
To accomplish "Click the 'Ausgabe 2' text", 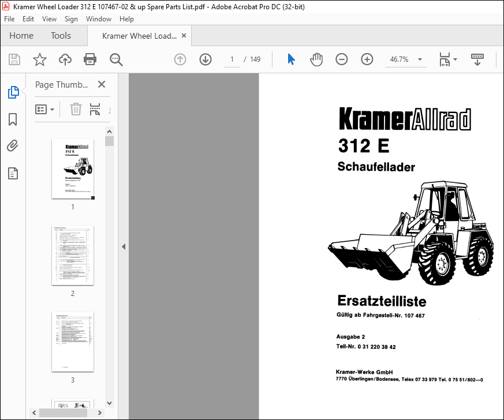I will coord(350,337).
